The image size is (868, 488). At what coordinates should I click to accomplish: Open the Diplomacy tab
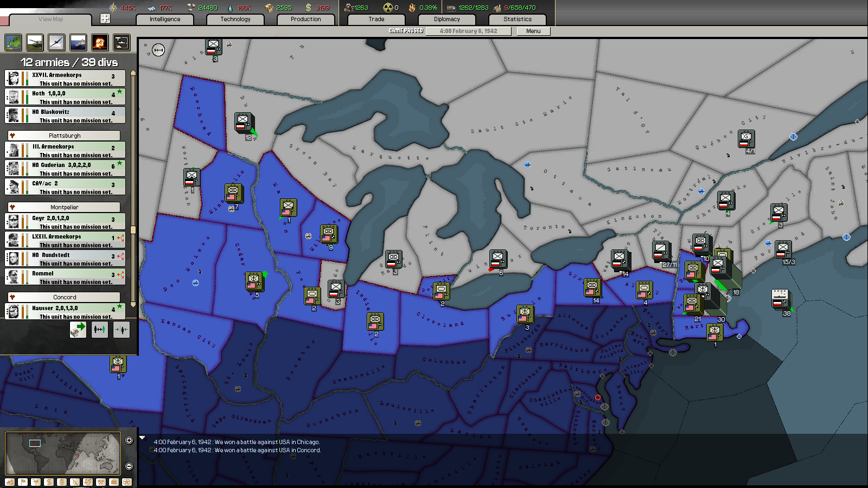447,19
